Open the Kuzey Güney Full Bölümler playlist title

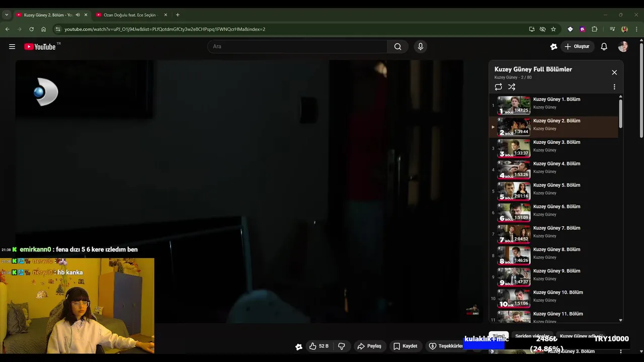pos(533,69)
